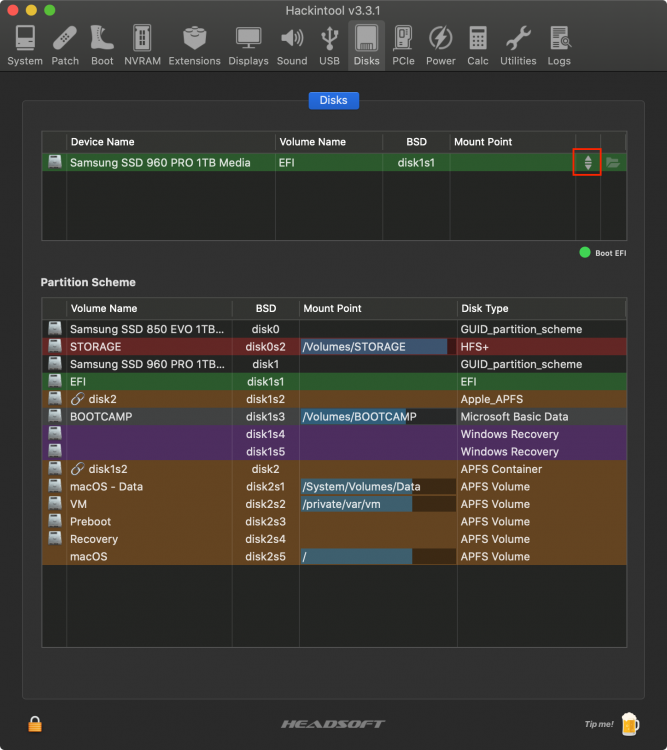Open the Sound toolbar section
This screenshot has height=750, width=667.
[x=292, y=45]
